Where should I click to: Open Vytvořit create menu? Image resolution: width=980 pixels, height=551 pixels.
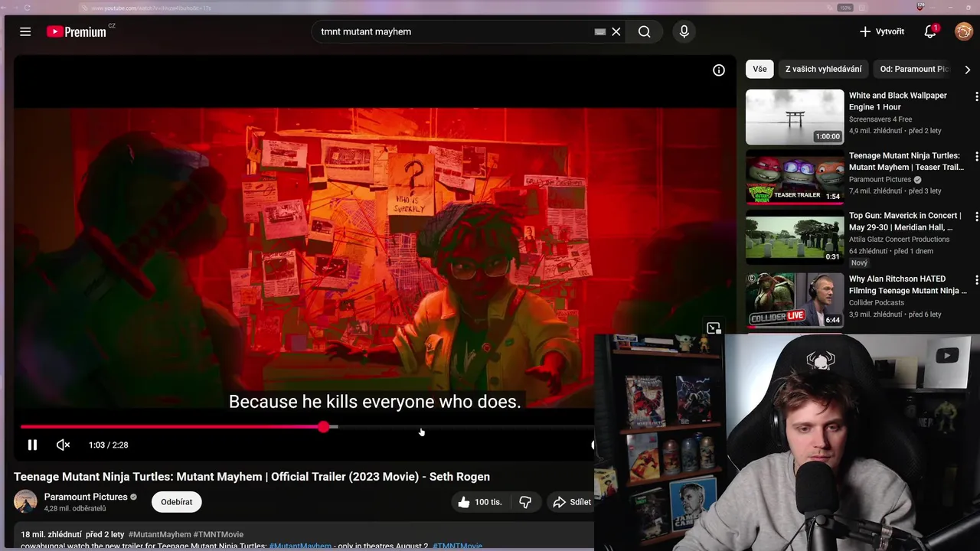(x=882, y=31)
